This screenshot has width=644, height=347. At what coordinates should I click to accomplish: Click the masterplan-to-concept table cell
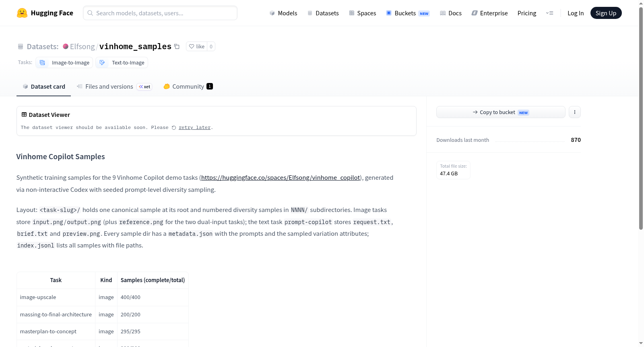(56, 331)
